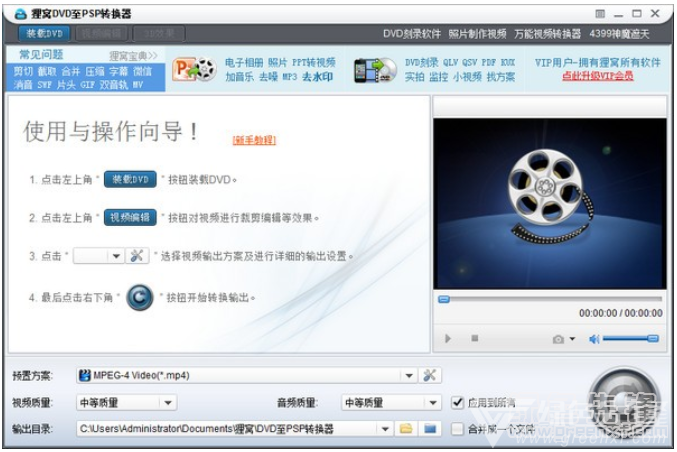Open the 预置方案 MPEG-4 Video preset dropdown
Viewport: 677px width, 452px height.
[x=247, y=375]
